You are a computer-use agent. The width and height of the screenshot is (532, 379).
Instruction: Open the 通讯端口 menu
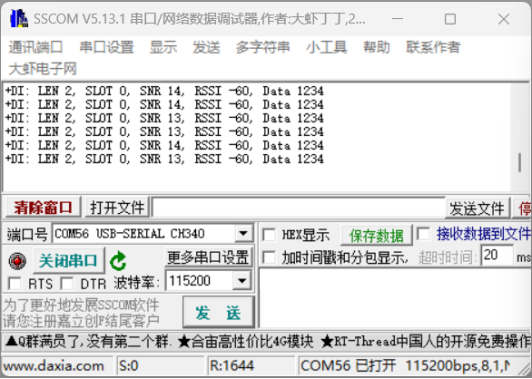(x=36, y=47)
